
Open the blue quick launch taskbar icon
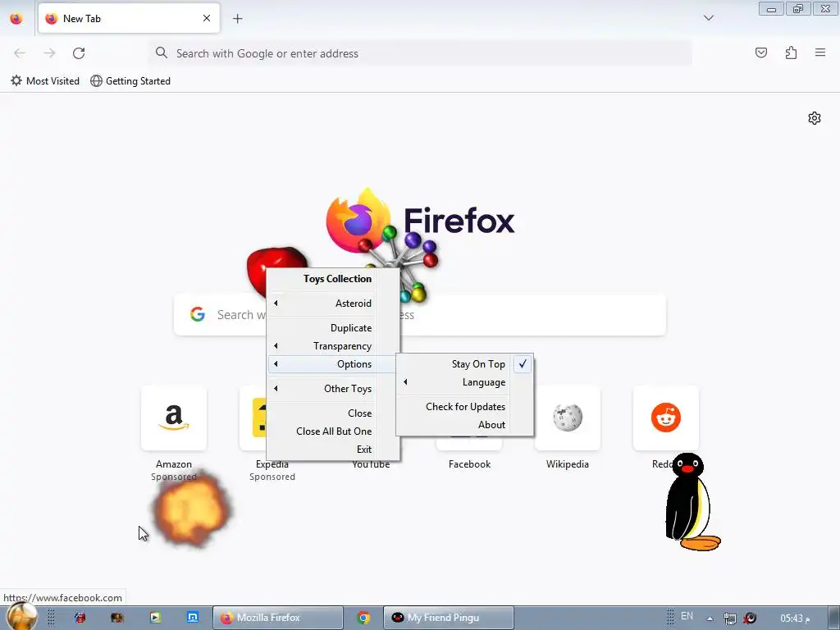tap(192, 617)
